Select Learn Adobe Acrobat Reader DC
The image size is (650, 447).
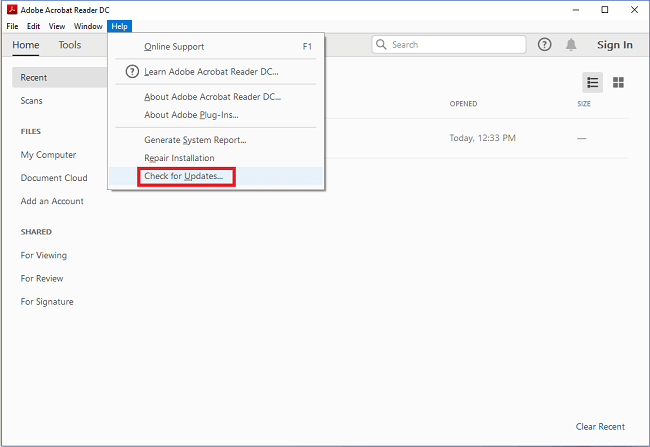point(216,72)
